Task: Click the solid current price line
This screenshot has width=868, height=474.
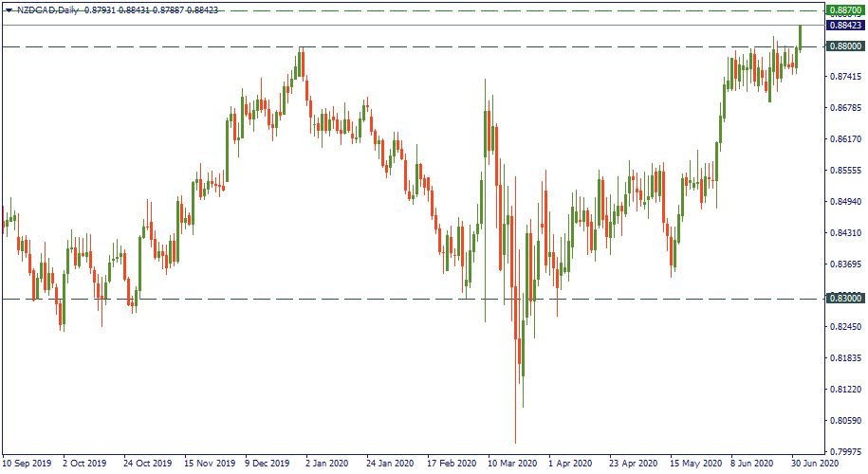Action: point(379,26)
